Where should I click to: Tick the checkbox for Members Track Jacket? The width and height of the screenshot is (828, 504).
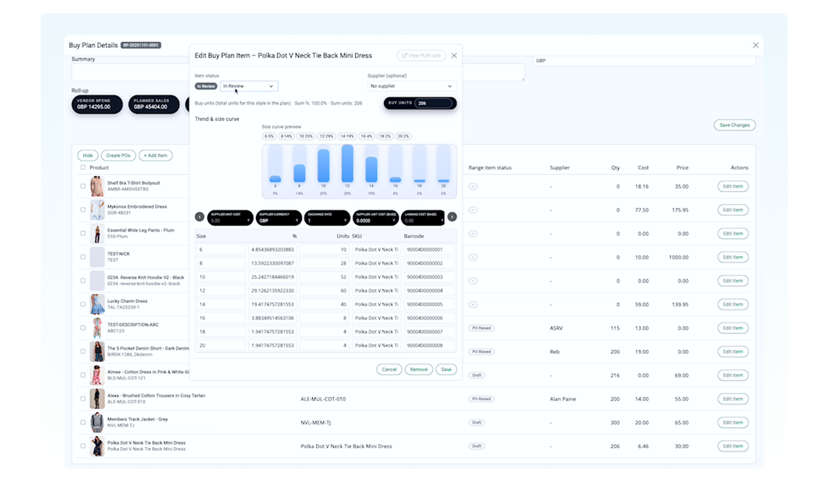point(83,422)
